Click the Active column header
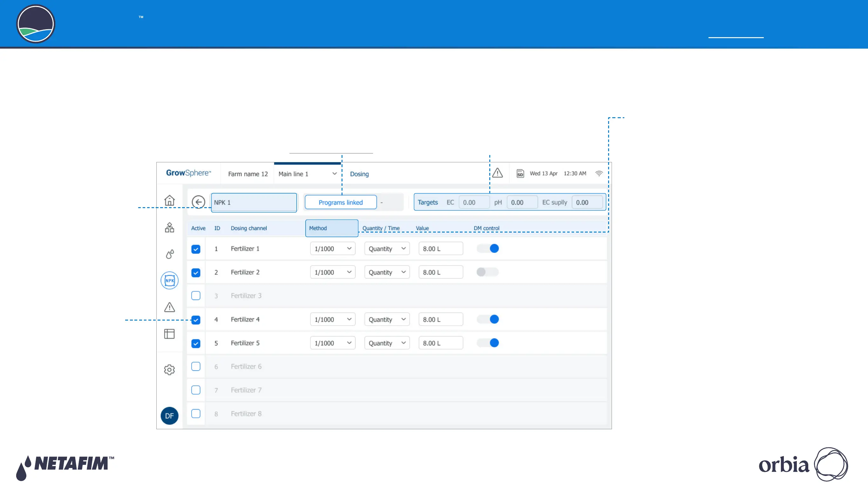 click(x=198, y=228)
